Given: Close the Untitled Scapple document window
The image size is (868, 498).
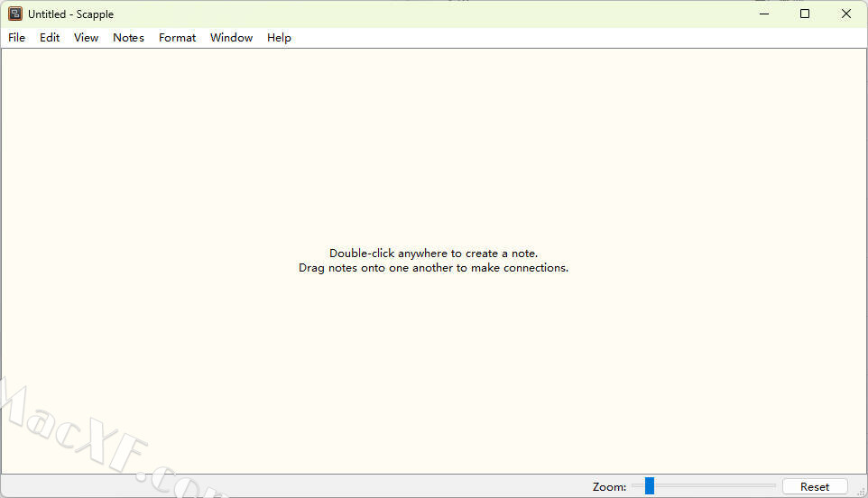Looking at the screenshot, I should click(x=846, y=14).
